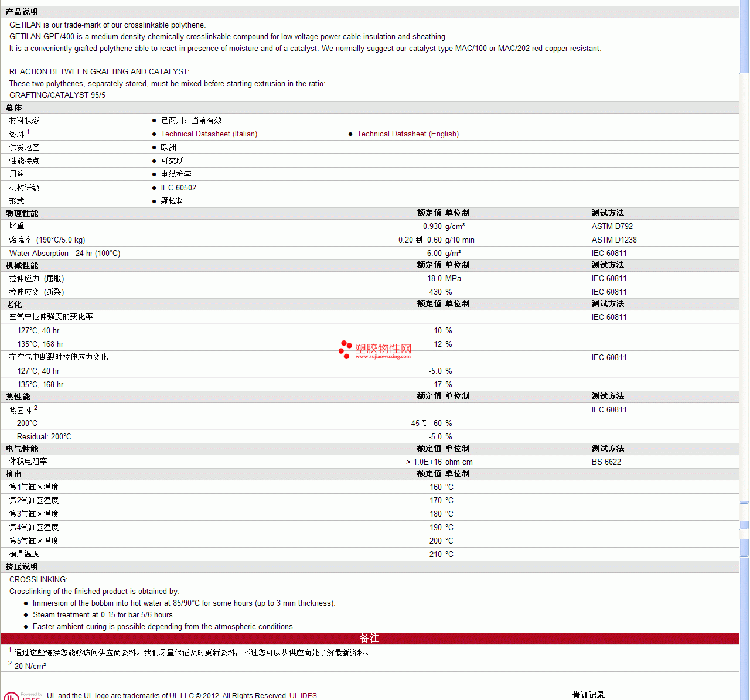The height and width of the screenshot is (700, 750).
Task: Select the "已商用: 当前有效" status value
Action: (x=192, y=121)
